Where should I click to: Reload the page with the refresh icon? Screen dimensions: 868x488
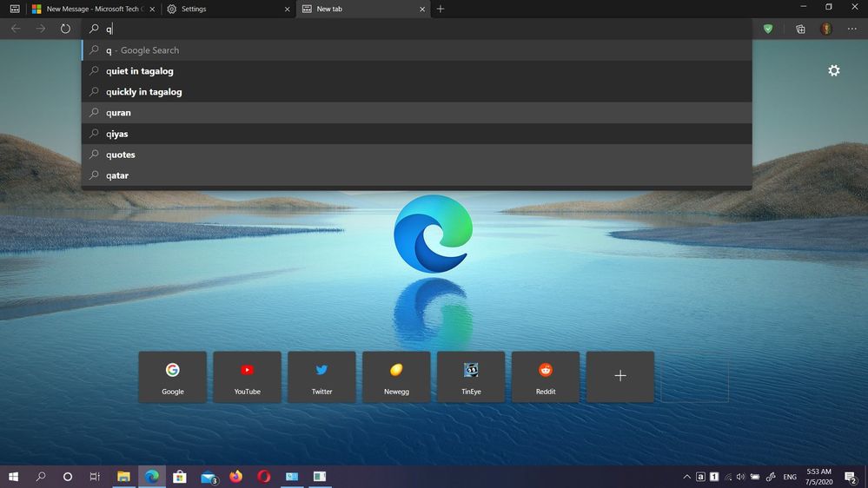click(65, 28)
